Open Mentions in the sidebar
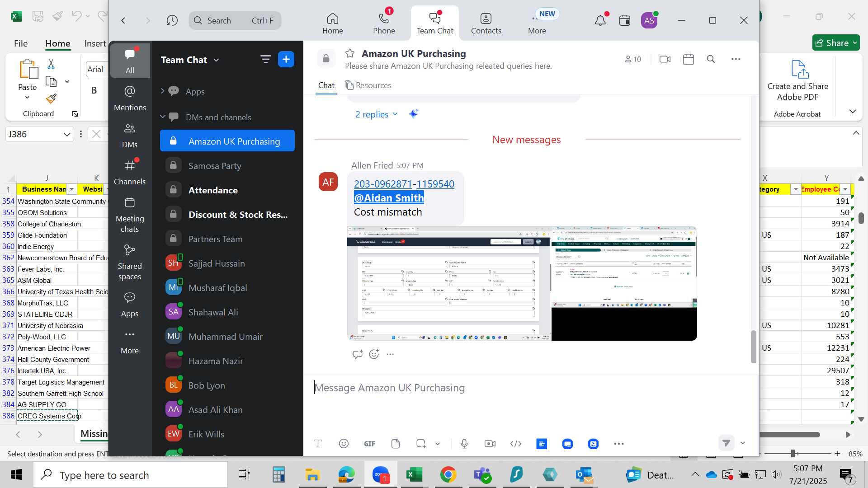This screenshot has height=488, width=868. point(130,98)
